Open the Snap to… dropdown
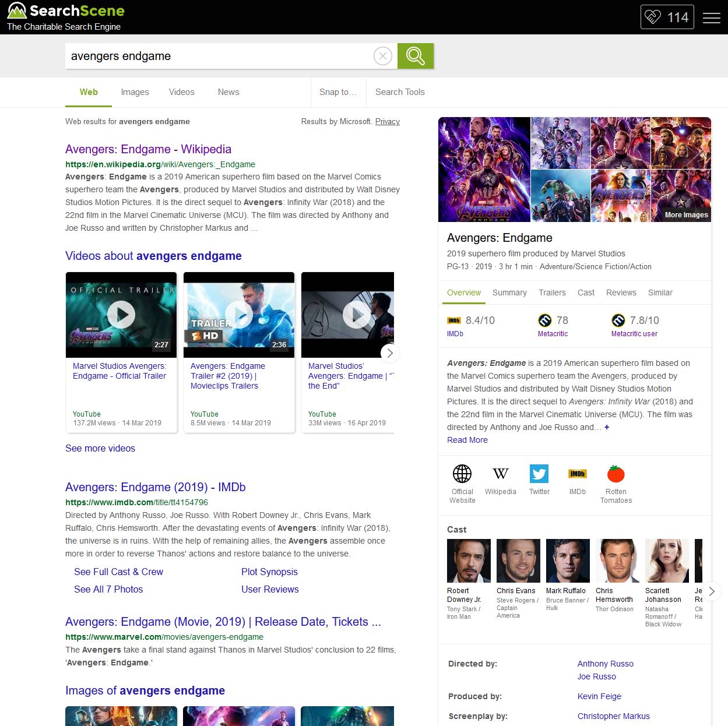 [337, 92]
